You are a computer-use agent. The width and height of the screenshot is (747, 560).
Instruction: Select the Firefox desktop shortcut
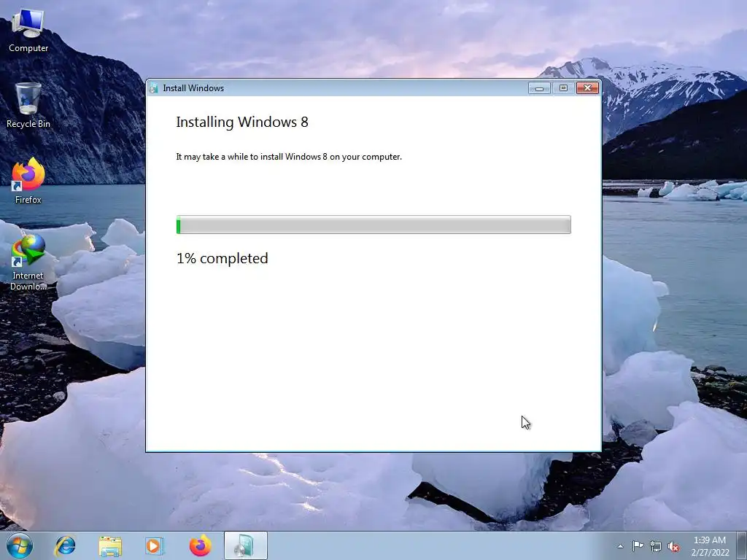pos(28,181)
